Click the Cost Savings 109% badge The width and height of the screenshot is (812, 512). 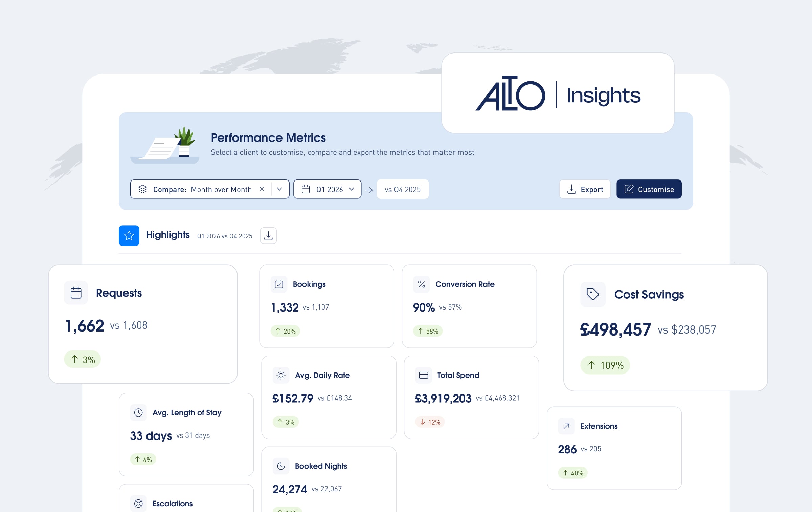(x=605, y=365)
